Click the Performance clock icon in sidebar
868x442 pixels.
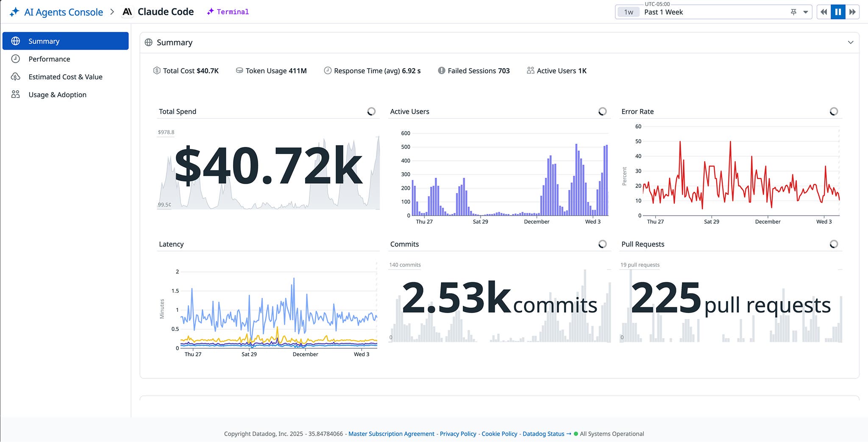[16, 59]
